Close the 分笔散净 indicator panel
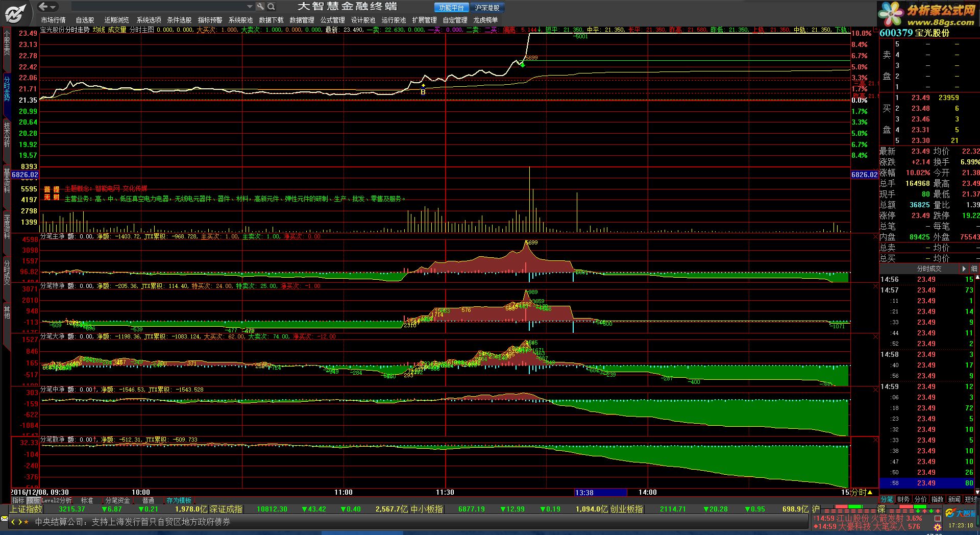The height and width of the screenshot is (535, 980). [875, 440]
